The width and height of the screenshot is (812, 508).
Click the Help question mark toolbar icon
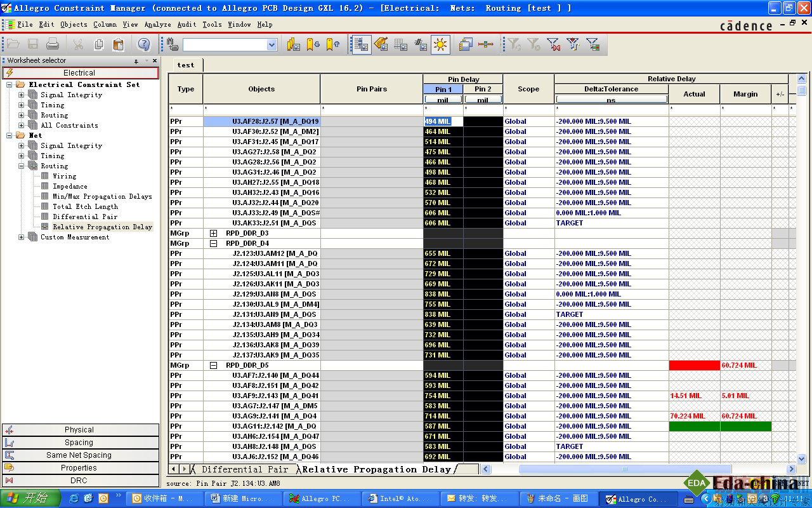[x=143, y=44]
